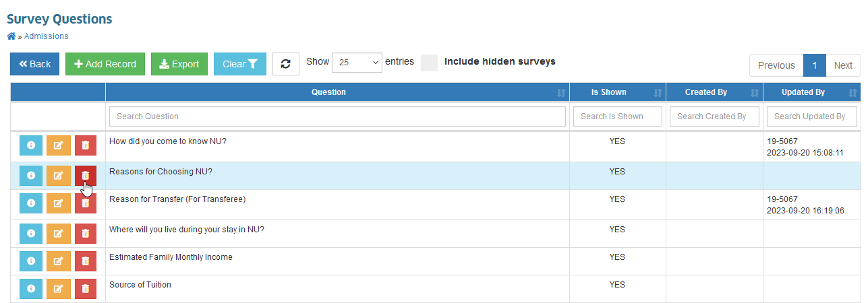
Task: Click the updated timestamp 2023-09-20 16:19:06
Action: point(805,211)
